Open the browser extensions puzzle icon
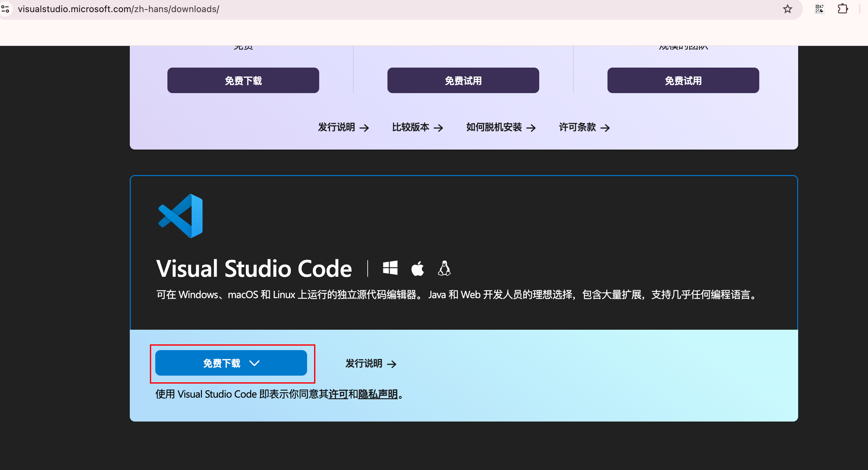This screenshot has width=868, height=470. [x=843, y=9]
